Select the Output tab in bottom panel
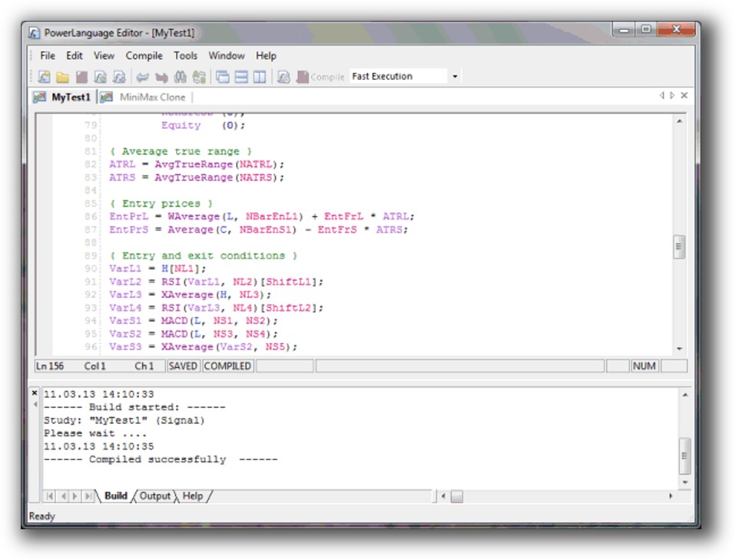The width and height of the screenshot is (736, 560). (154, 496)
